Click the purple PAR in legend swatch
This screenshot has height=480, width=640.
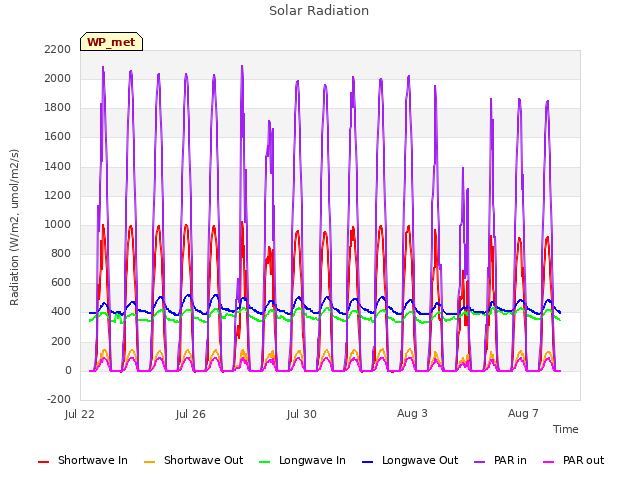480,462
